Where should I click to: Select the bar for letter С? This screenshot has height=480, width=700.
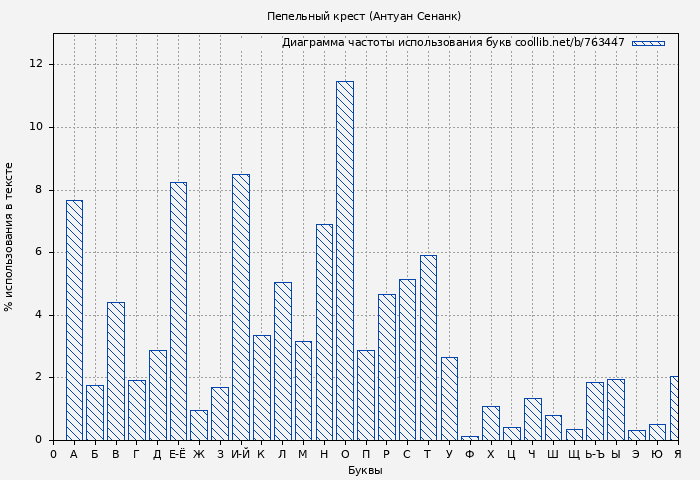click(x=407, y=359)
